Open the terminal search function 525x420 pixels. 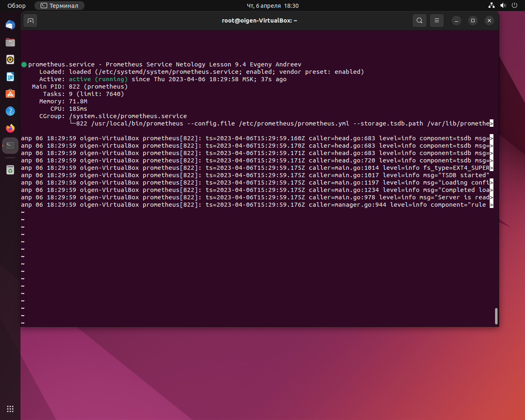click(x=419, y=20)
